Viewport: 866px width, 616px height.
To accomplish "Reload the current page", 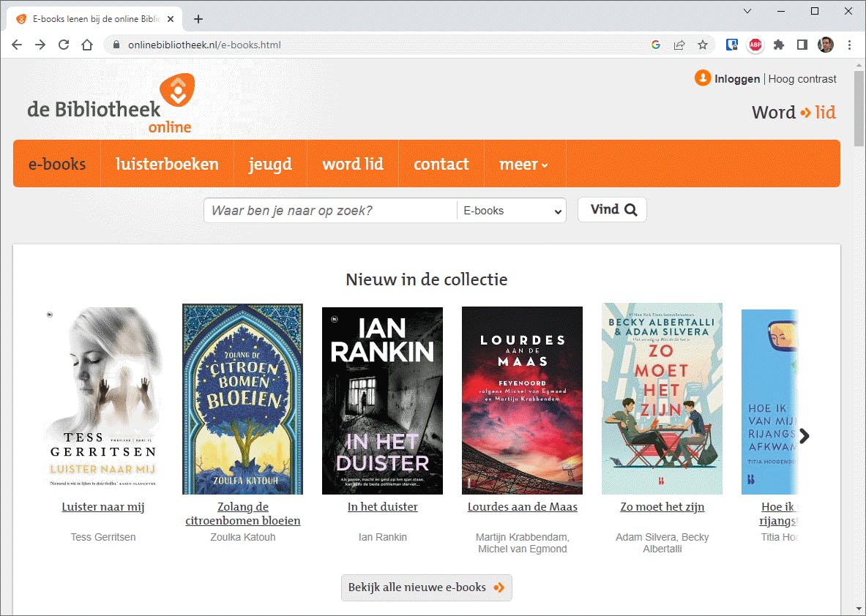I will coord(64,45).
